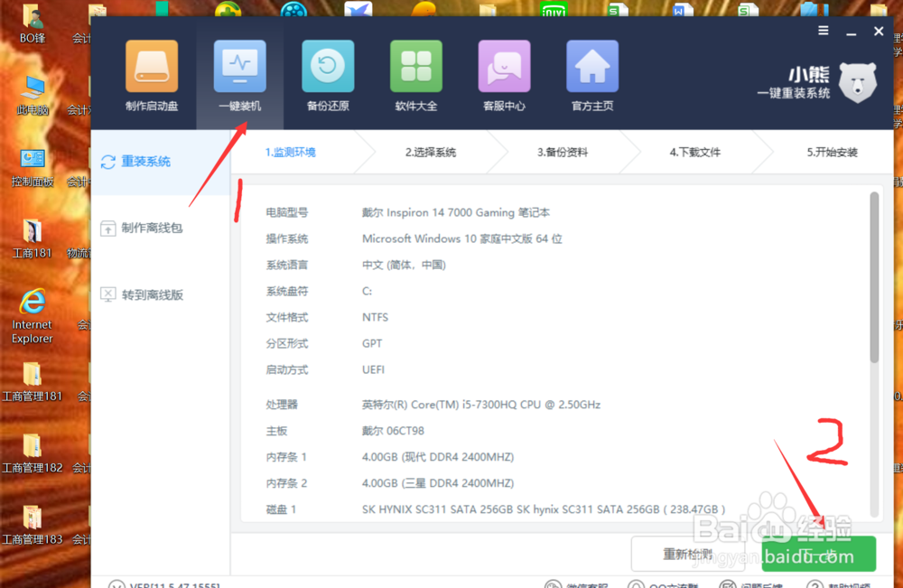Click the 一键装机 one-key install icon
The width and height of the screenshot is (903, 588).
pos(238,65)
